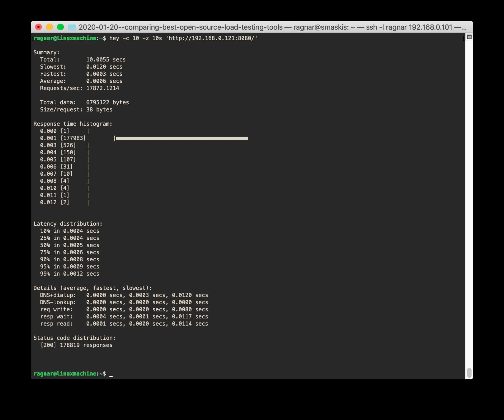
Task: Click the resp wait details row
Action: [124, 317]
